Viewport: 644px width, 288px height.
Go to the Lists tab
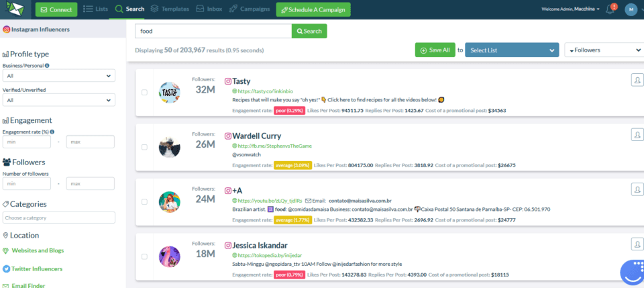pyautogui.click(x=96, y=9)
